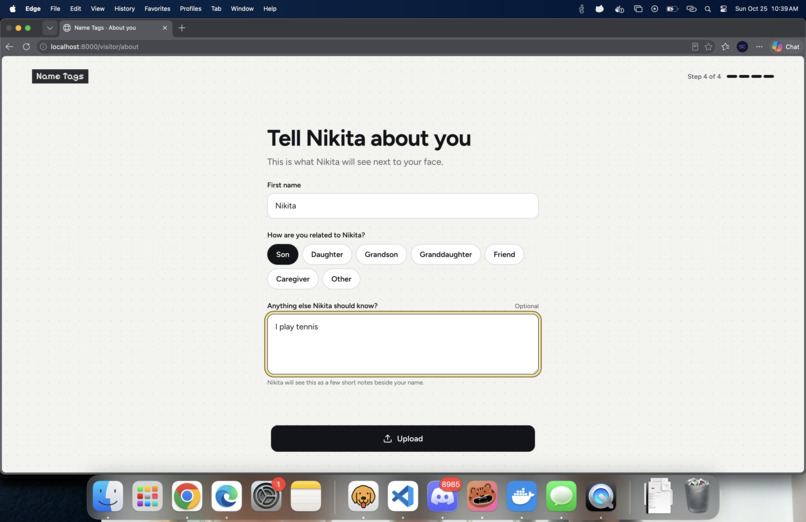The width and height of the screenshot is (806, 522).
Task: Expand the tab actions chevron
Action: pyautogui.click(x=49, y=28)
